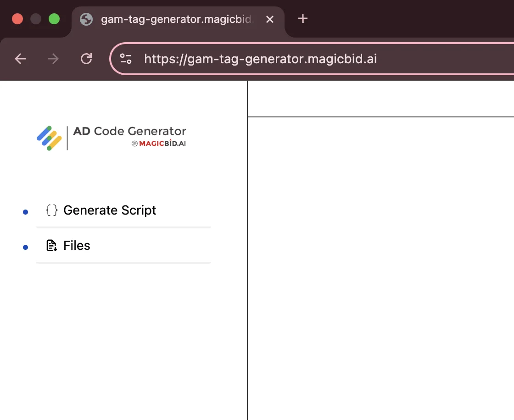Click the Files document-download icon
514x420 pixels.
pos(51,245)
